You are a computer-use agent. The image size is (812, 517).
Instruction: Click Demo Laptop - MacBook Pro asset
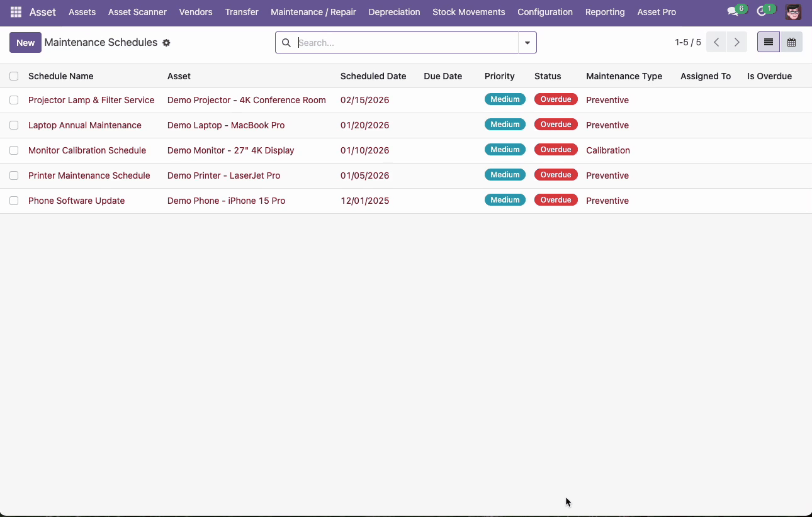226,125
